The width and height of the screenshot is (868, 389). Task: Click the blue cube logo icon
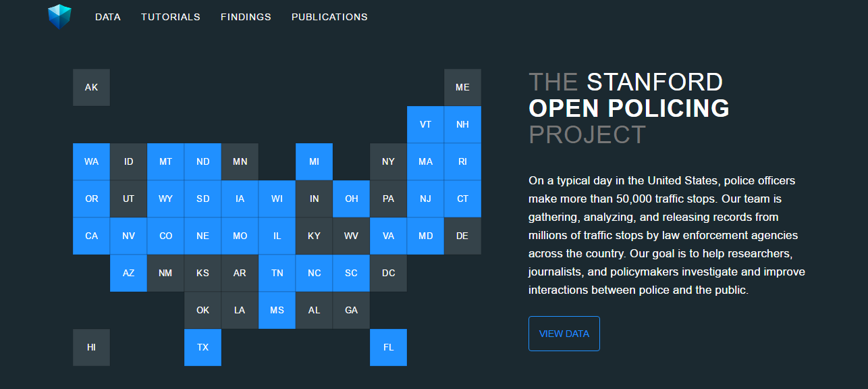click(59, 16)
